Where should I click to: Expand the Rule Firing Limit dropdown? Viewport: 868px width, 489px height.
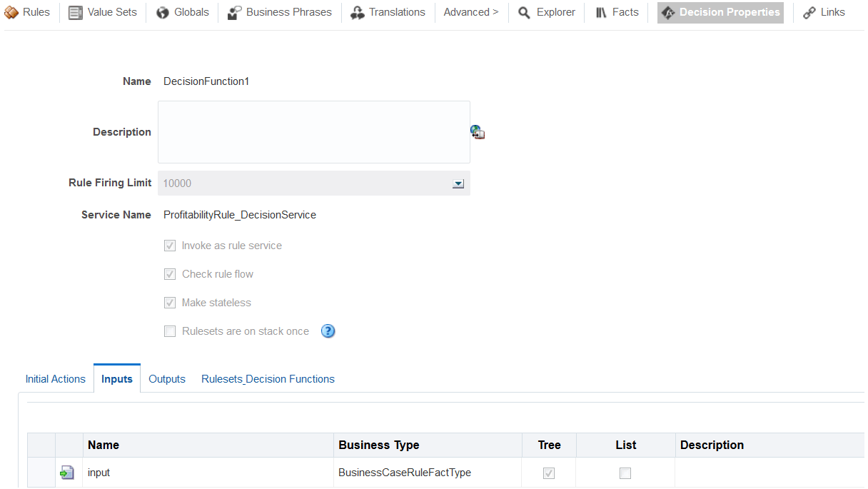pos(458,183)
